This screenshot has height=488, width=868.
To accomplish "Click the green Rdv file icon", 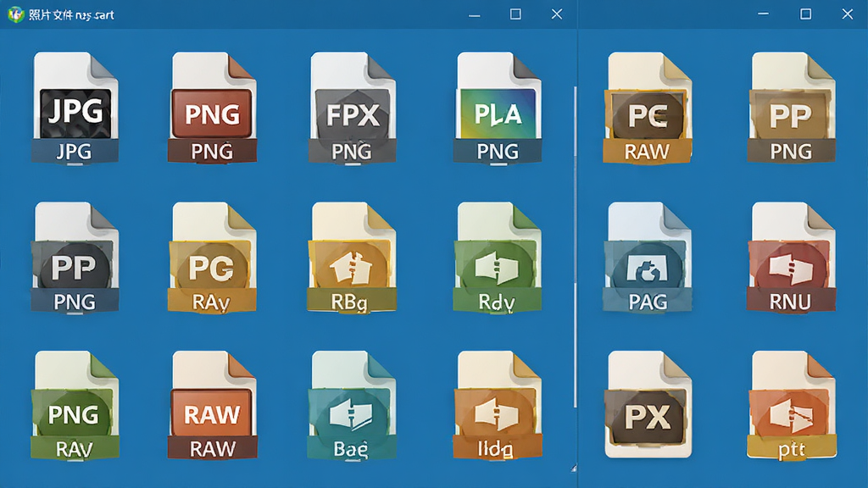I will point(497,258).
